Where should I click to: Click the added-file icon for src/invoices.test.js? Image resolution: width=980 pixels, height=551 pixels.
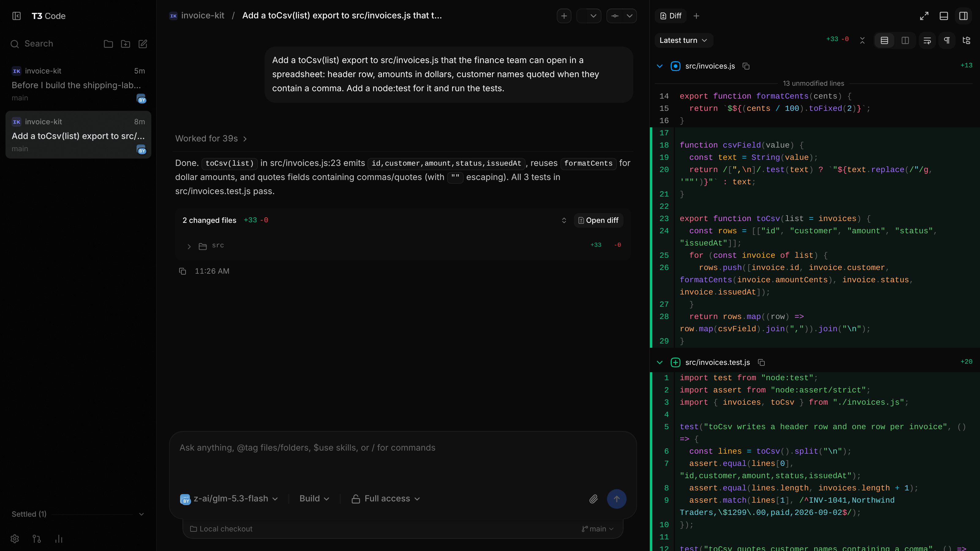point(675,362)
